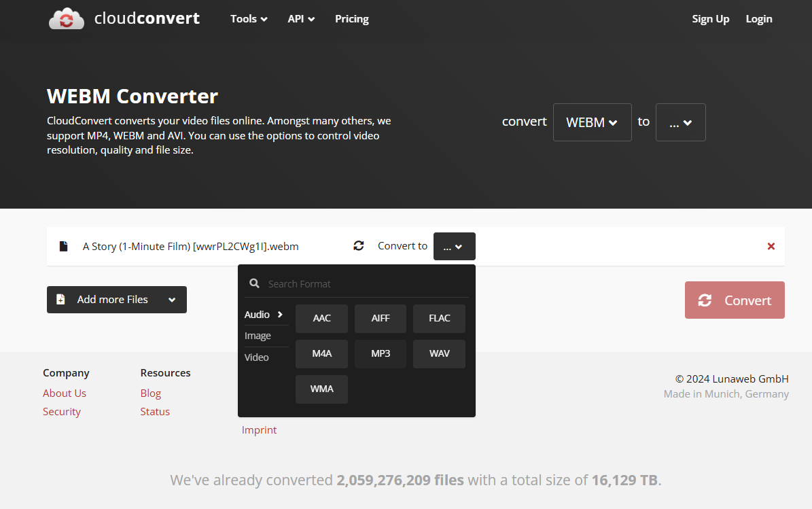Viewport: 812px width, 509px height.
Task: Select the Video category in the format picker
Action: 256,357
